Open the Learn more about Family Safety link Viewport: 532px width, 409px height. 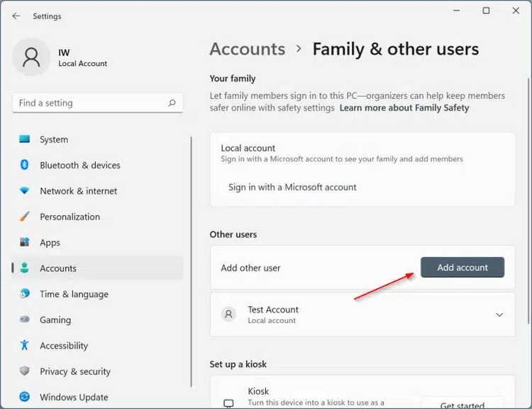pos(404,108)
